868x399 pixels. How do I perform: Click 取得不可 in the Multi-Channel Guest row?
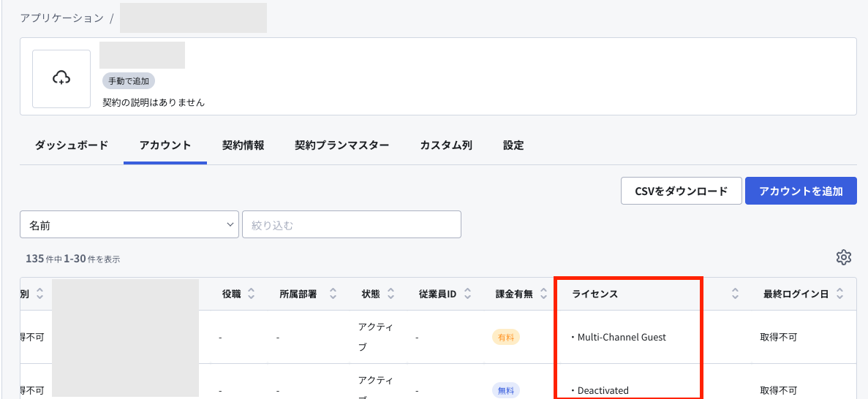point(778,337)
